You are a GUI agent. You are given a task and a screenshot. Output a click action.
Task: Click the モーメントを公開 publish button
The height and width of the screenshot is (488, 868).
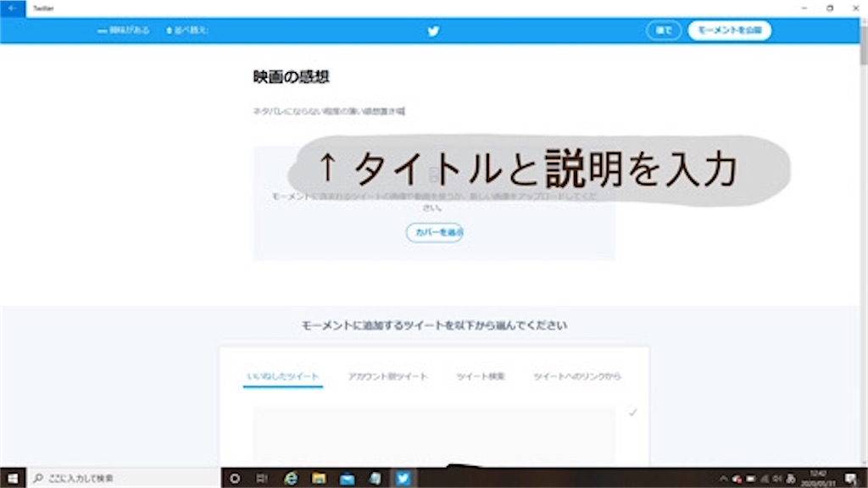[x=730, y=30]
